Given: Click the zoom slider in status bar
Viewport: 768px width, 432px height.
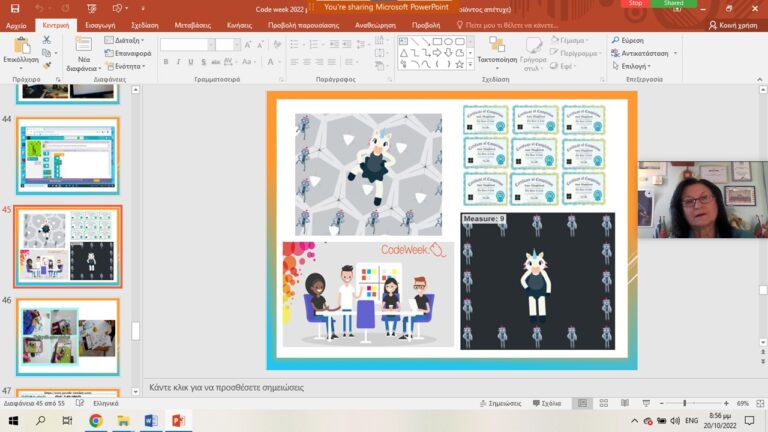Looking at the screenshot, I should [684, 403].
